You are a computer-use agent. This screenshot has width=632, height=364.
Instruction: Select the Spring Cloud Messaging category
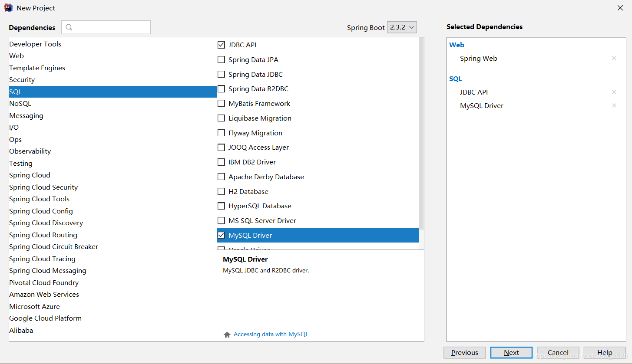click(113, 270)
